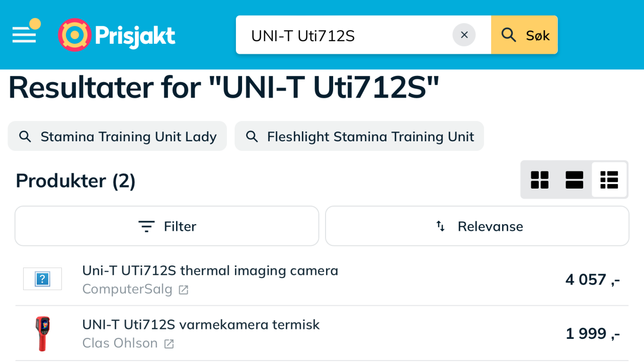The height and width of the screenshot is (362, 644).
Task: Clear the search field text
Action: pos(464,35)
